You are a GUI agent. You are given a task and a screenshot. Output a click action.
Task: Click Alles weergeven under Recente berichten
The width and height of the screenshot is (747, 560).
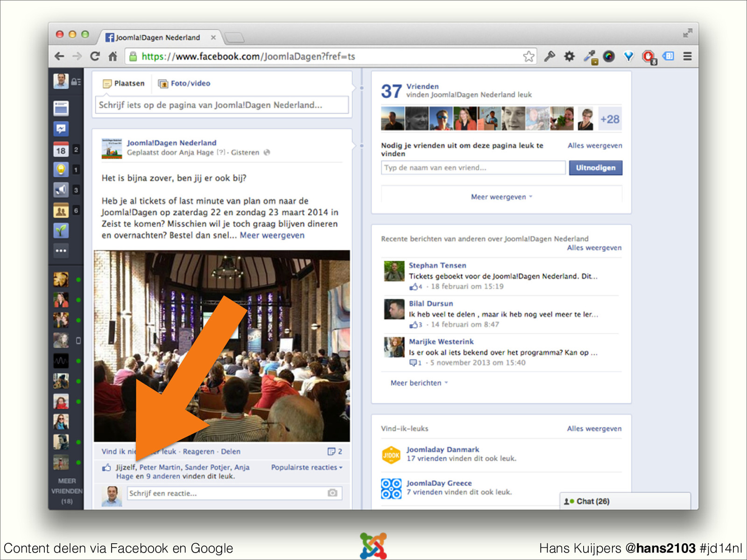594,247
